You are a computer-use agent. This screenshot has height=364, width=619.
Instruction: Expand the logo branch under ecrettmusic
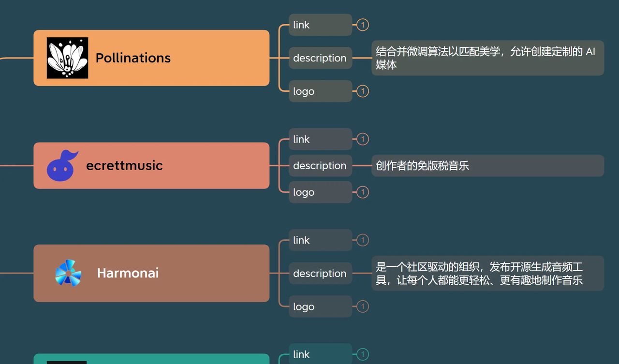point(362,192)
